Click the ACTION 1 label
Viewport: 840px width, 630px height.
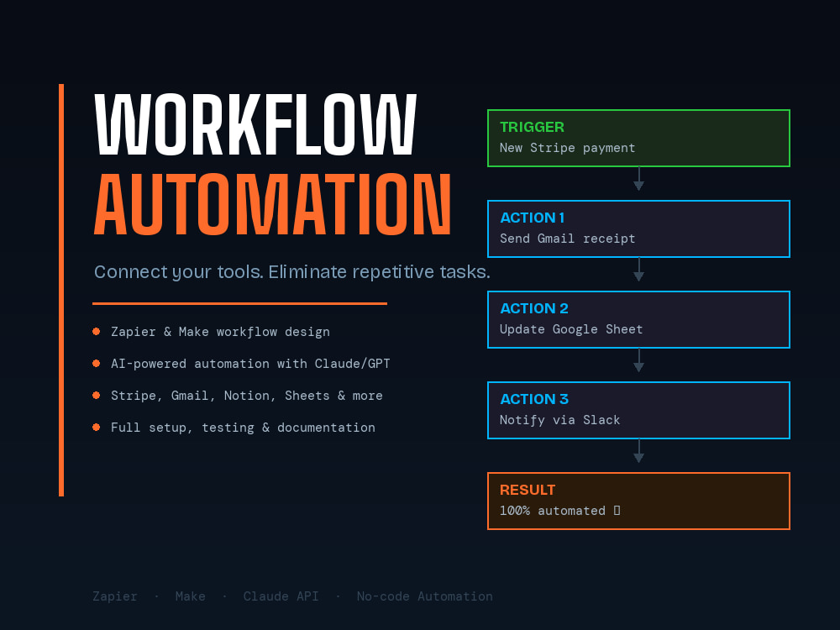click(x=532, y=218)
